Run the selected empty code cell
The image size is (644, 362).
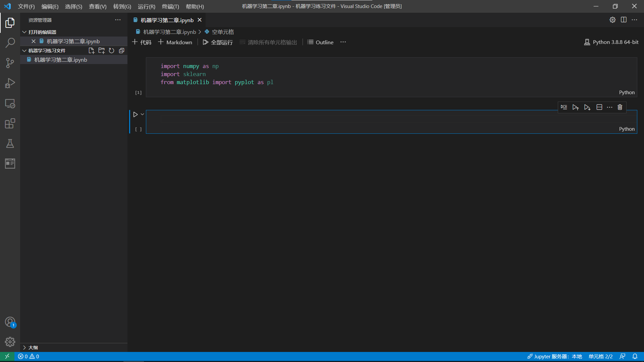(136, 114)
